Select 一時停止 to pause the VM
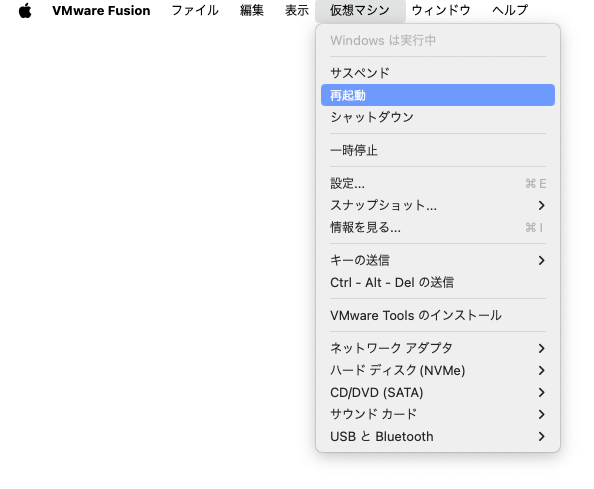 pos(438,150)
